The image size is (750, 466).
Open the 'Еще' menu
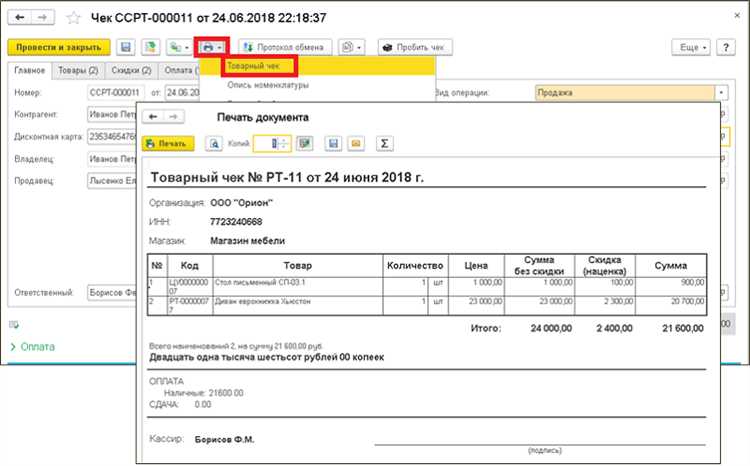click(x=691, y=47)
